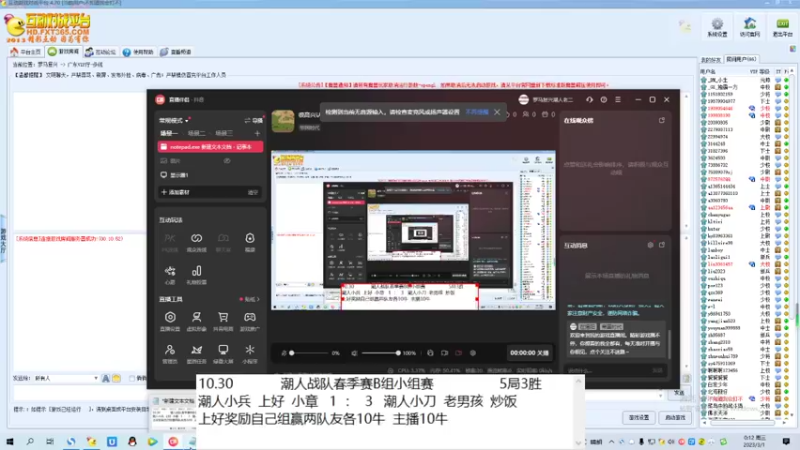
Task: Click the home icon at platform top right
Action: point(749,27)
